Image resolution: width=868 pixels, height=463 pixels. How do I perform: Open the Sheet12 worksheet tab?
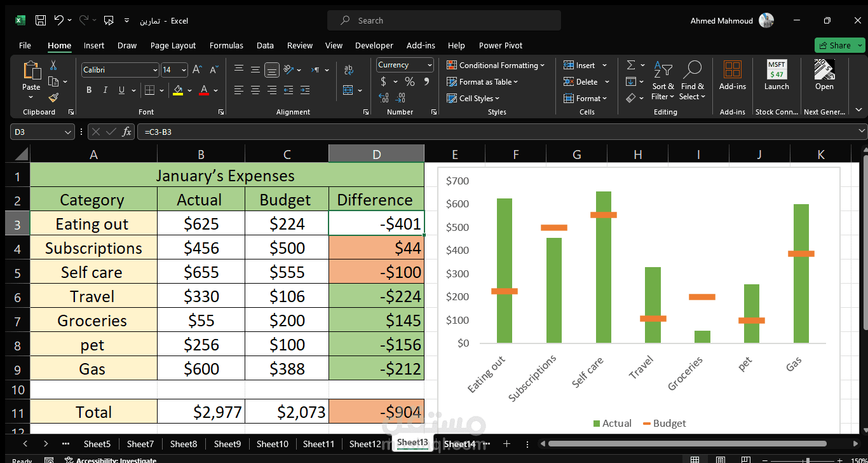[365, 444]
